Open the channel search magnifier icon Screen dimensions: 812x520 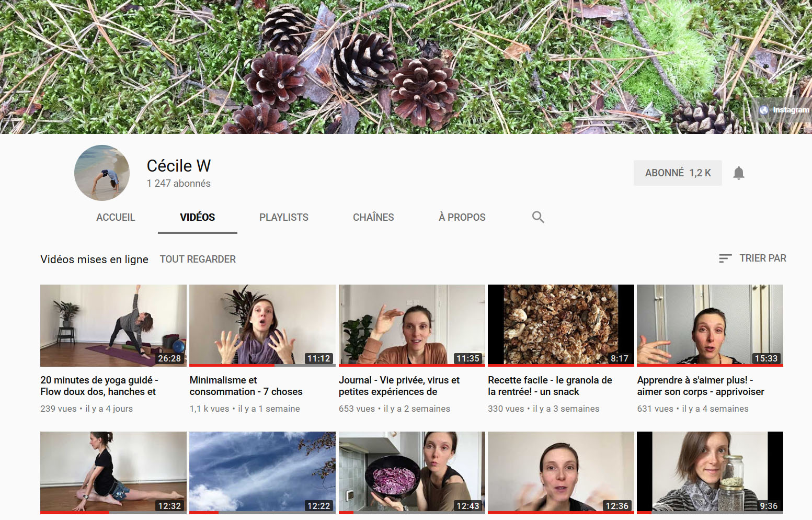[538, 217]
